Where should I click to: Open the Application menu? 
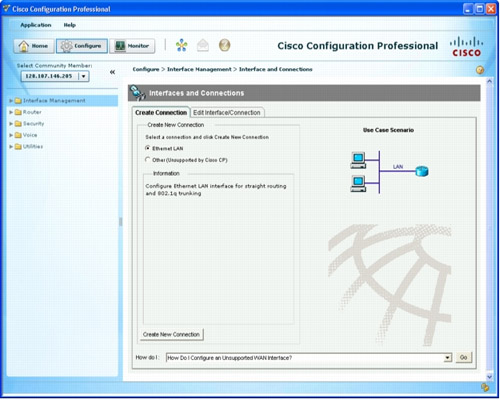36,25
